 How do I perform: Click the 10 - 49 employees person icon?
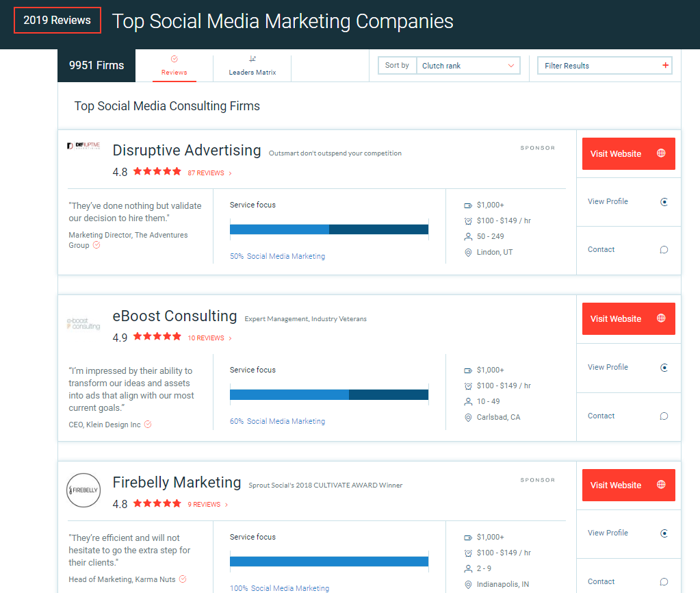468,402
